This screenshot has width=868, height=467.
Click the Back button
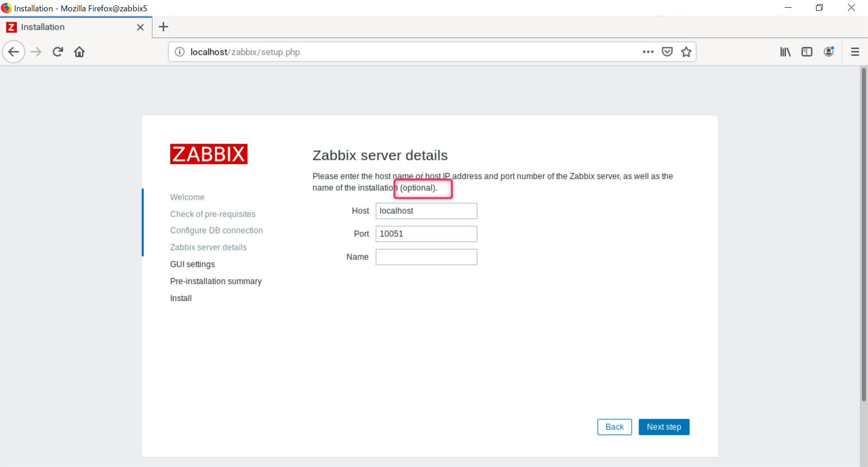[x=614, y=427]
